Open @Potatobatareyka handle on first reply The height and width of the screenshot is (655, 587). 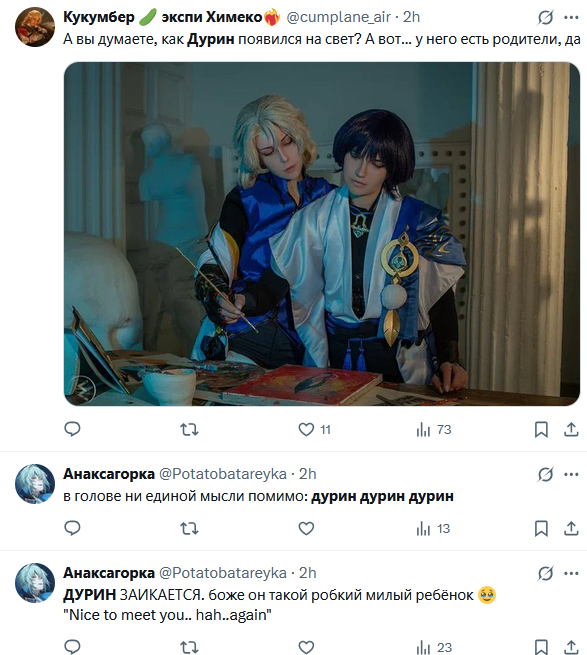(x=223, y=474)
